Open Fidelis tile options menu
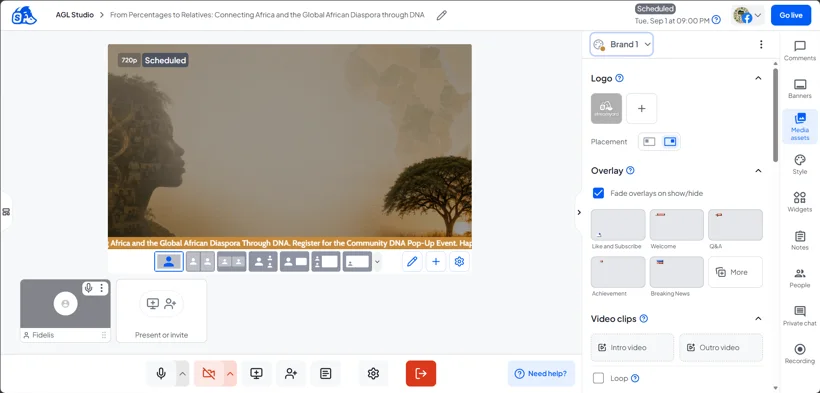 (101, 288)
